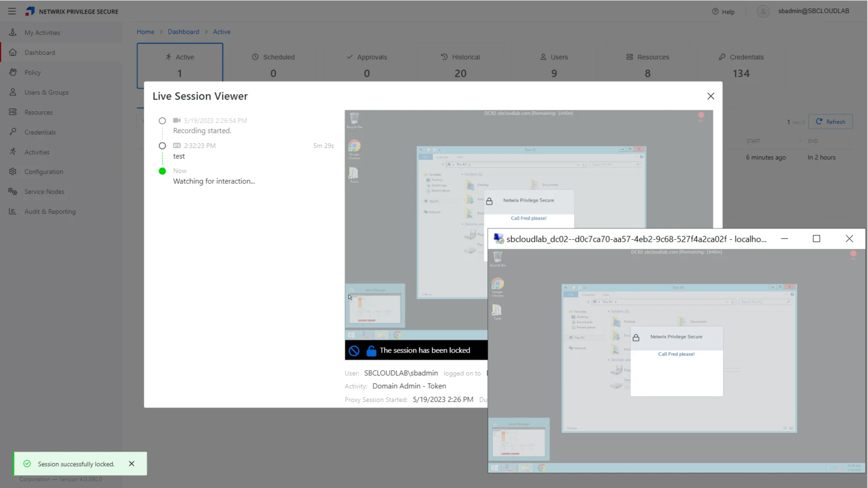Open Help from the top bar
The width and height of the screenshot is (868, 488).
coord(723,12)
